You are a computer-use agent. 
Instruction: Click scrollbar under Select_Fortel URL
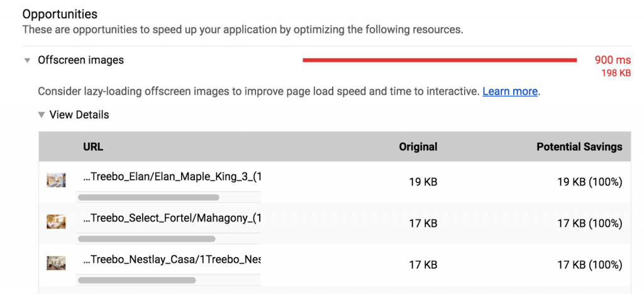tap(147, 239)
